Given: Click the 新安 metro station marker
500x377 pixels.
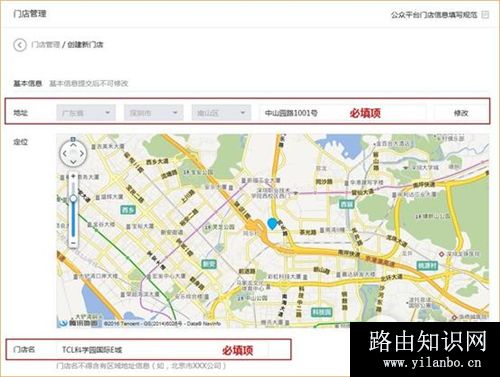Looking at the screenshot, I should point(209,264).
